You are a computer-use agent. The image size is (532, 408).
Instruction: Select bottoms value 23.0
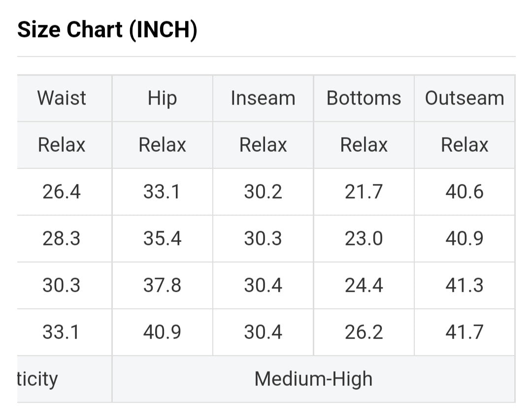pyautogui.click(x=364, y=238)
